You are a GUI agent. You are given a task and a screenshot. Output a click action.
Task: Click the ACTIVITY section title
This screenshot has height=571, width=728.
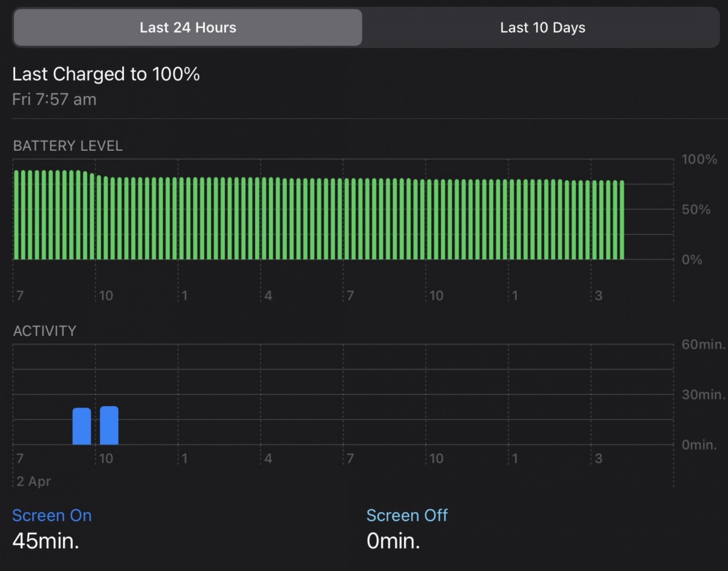tap(44, 331)
